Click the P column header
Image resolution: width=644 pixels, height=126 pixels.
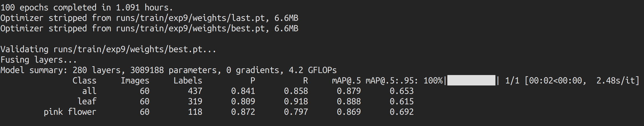253,81
